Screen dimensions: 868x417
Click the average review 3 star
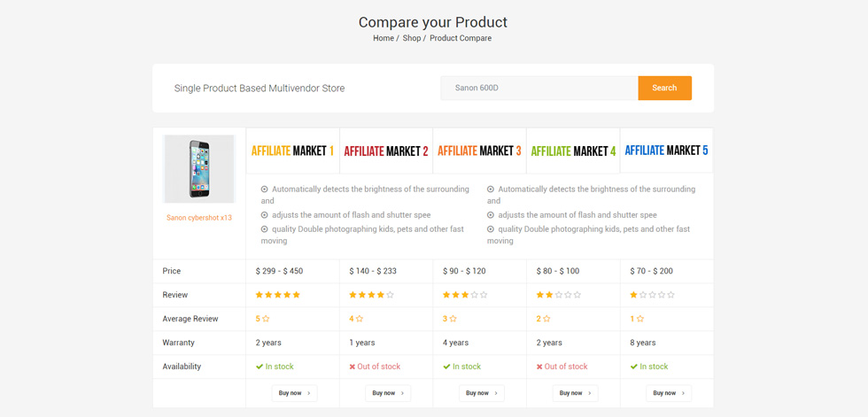tap(450, 319)
